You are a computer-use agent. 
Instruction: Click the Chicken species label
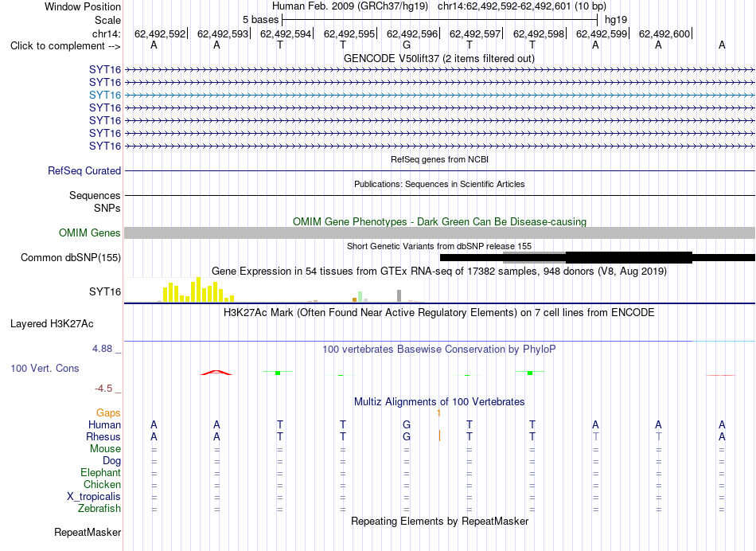tap(102, 484)
